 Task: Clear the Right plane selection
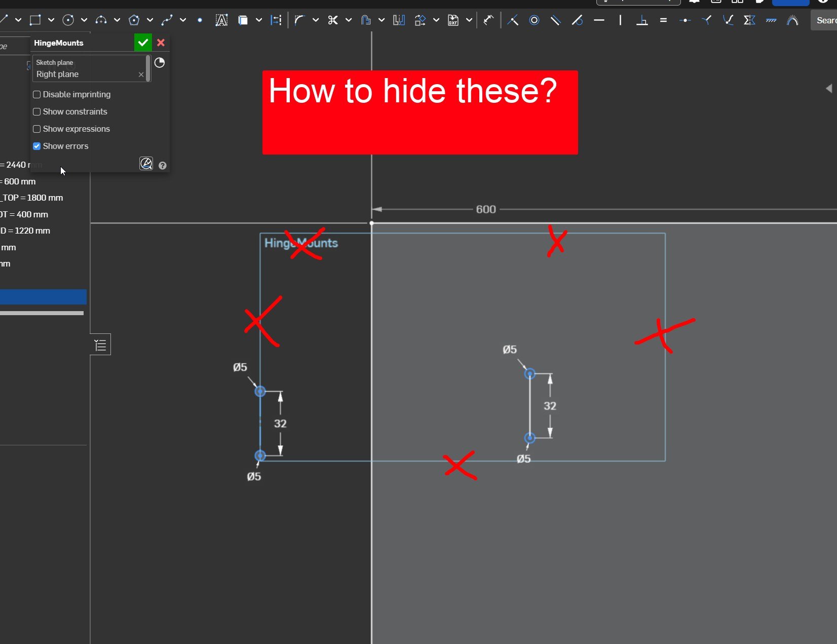point(141,74)
